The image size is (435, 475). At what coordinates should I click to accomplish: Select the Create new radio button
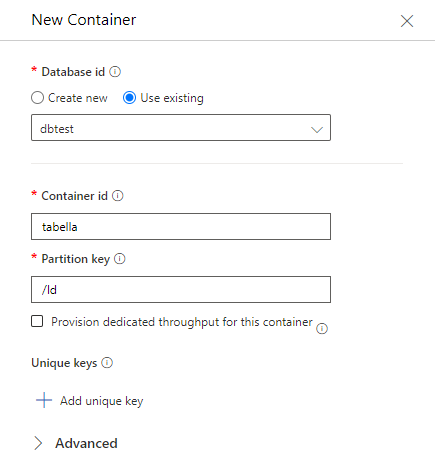pyautogui.click(x=37, y=98)
